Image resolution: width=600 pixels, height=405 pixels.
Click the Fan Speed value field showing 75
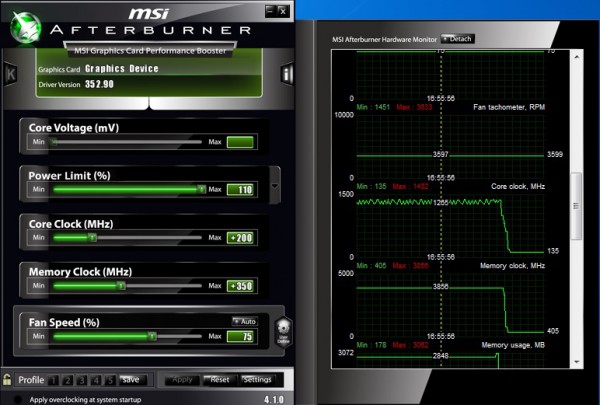click(240, 336)
